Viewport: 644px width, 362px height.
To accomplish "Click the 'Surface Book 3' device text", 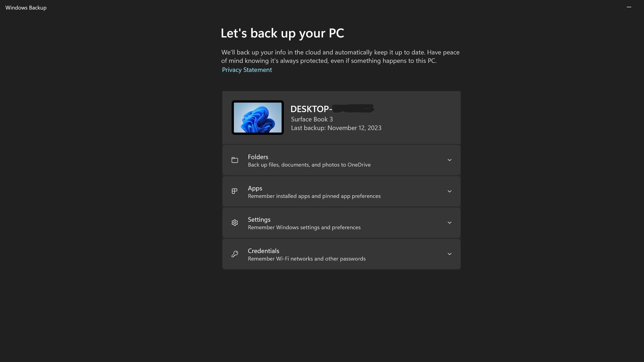I will pyautogui.click(x=312, y=119).
